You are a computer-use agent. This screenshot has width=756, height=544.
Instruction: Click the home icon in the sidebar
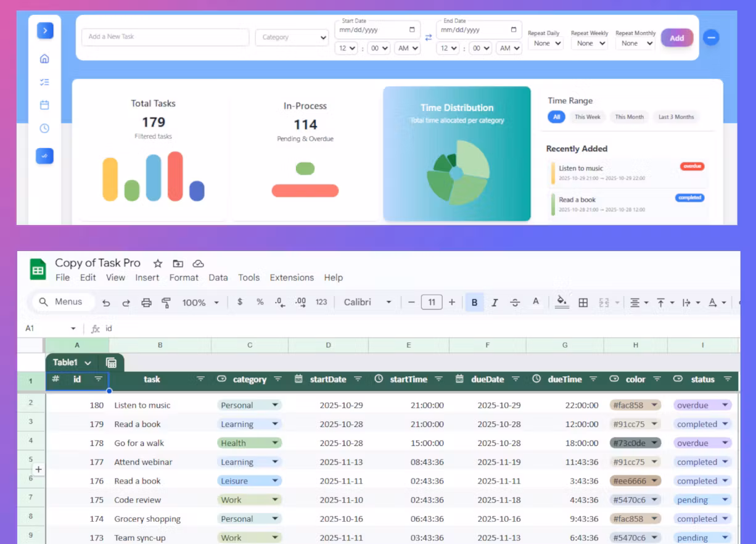coord(44,59)
